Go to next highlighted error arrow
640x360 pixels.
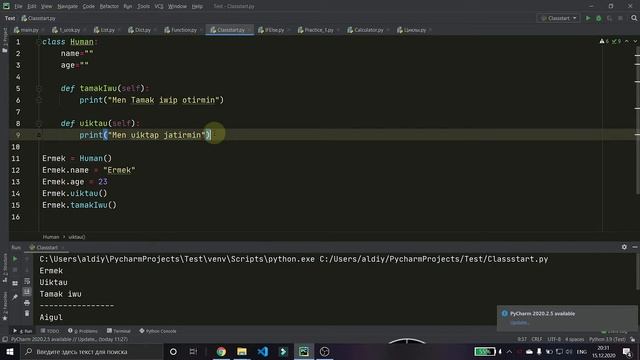635,41
